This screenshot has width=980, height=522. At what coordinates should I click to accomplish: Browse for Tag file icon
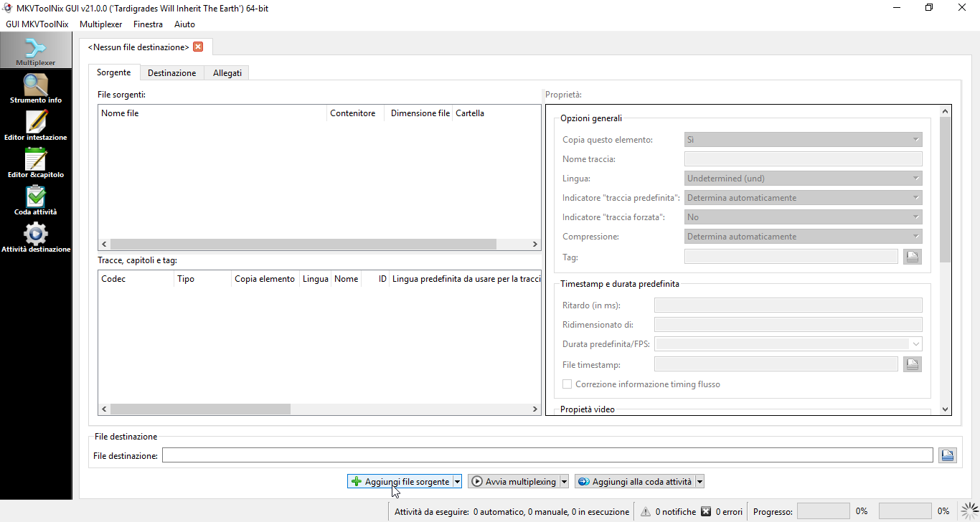tap(912, 257)
